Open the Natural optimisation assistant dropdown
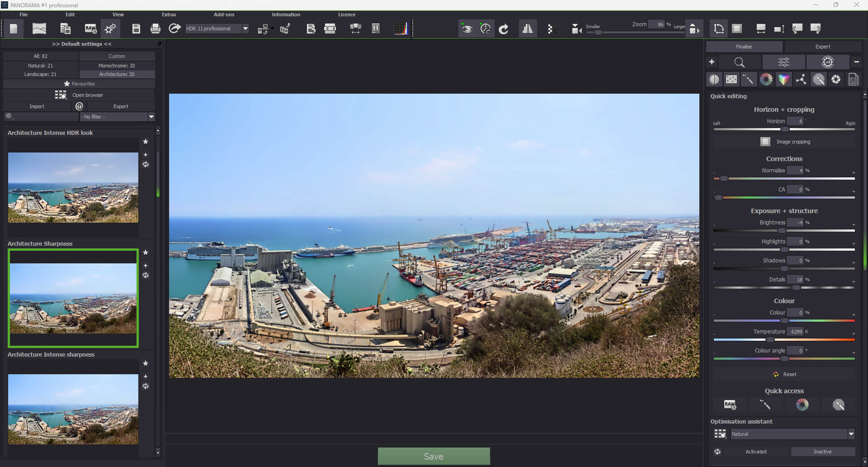Viewport: 868px width, 467px height. pyautogui.click(x=851, y=434)
